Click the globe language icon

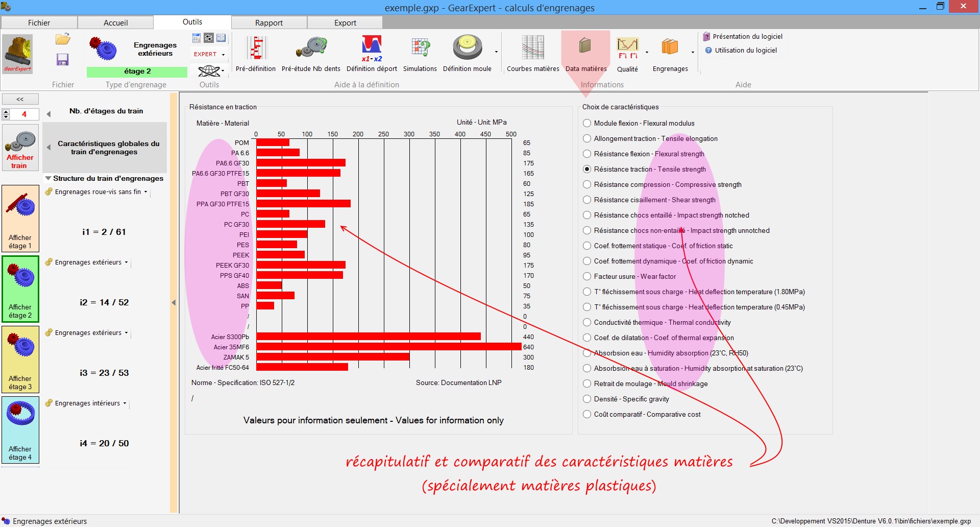pyautogui.click(x=209, y=70)
